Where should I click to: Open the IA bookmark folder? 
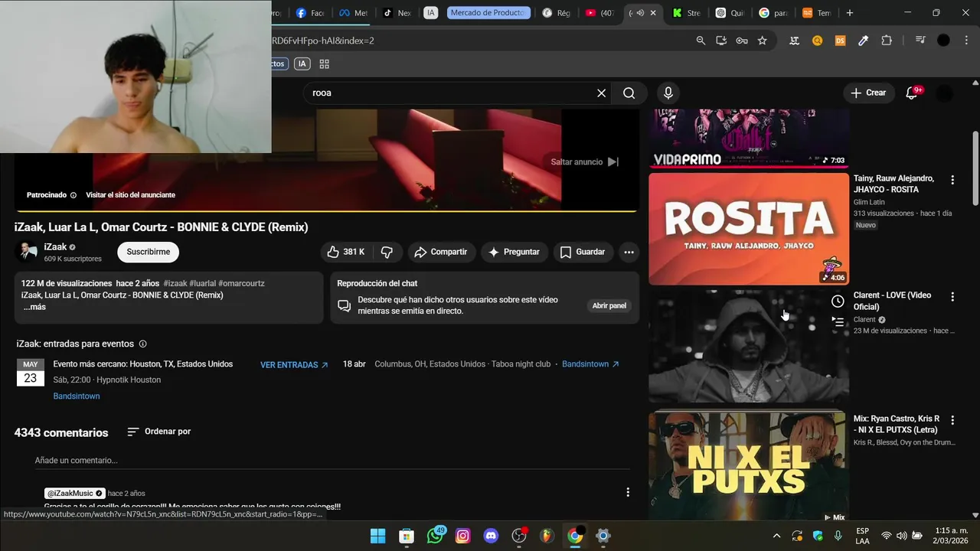click(x=302, y=64)
